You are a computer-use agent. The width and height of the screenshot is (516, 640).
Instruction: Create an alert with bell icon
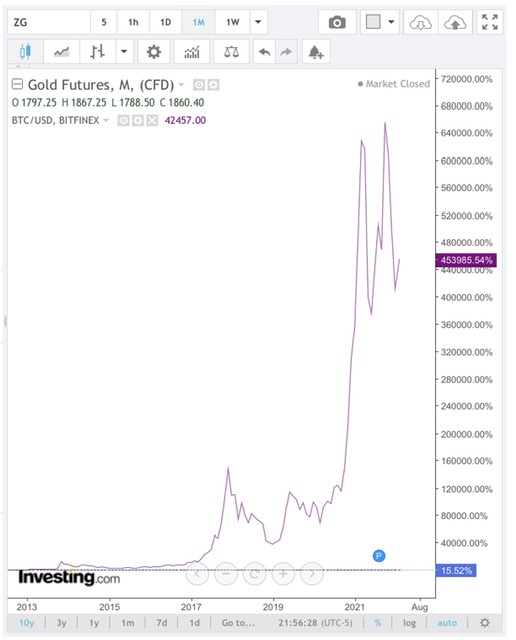coord(316,52)
